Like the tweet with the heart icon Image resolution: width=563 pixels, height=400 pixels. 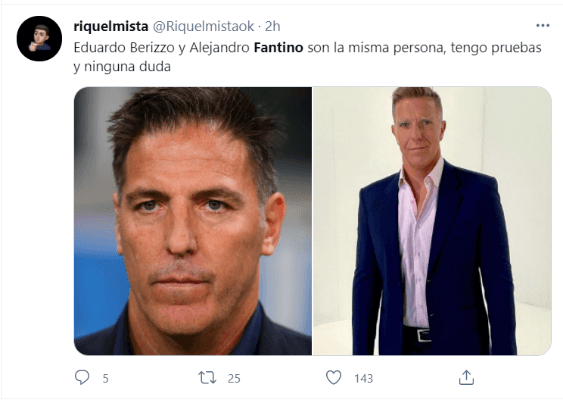coord(334,377)
